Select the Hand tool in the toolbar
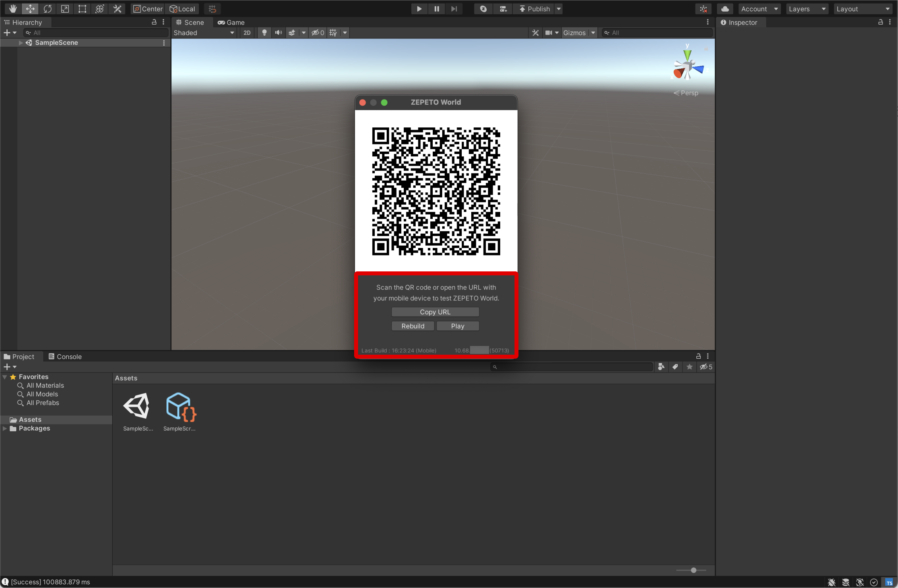This screenshot has width=898, height=588. pos(13,9)
